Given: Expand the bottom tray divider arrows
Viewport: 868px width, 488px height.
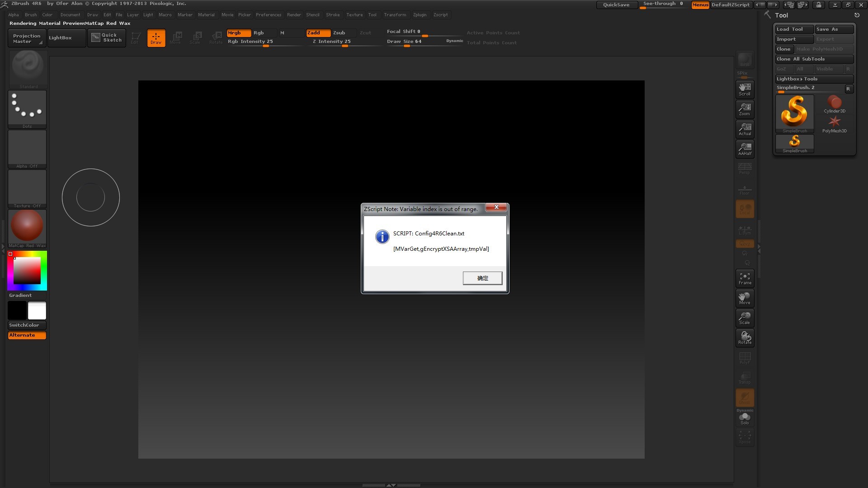Looking at the screenshot, I should coord(391,485).
